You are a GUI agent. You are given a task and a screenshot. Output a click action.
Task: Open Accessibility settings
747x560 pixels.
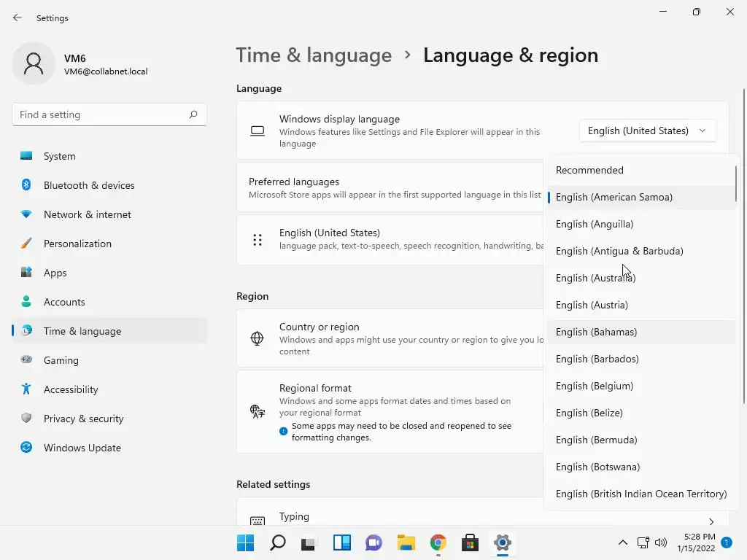[x=109, y=389]
